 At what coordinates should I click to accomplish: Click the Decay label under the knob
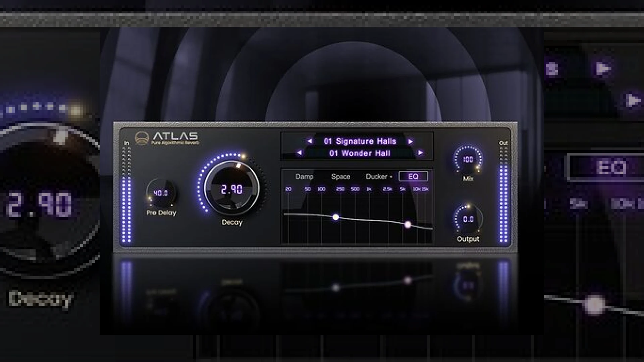point(232,222)
